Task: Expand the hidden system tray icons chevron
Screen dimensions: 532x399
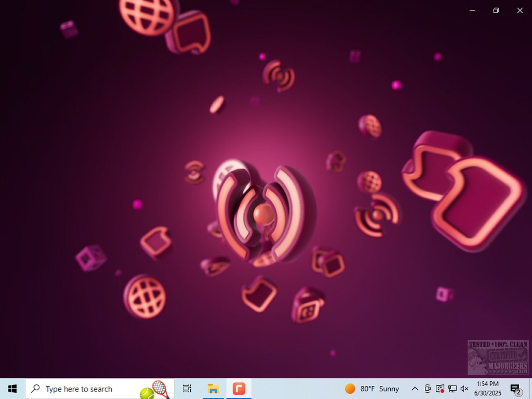Action: [415, 389]
